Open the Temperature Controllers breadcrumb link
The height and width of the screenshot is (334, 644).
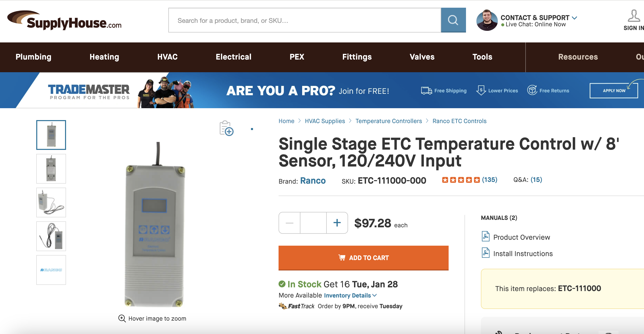point(389,121)
